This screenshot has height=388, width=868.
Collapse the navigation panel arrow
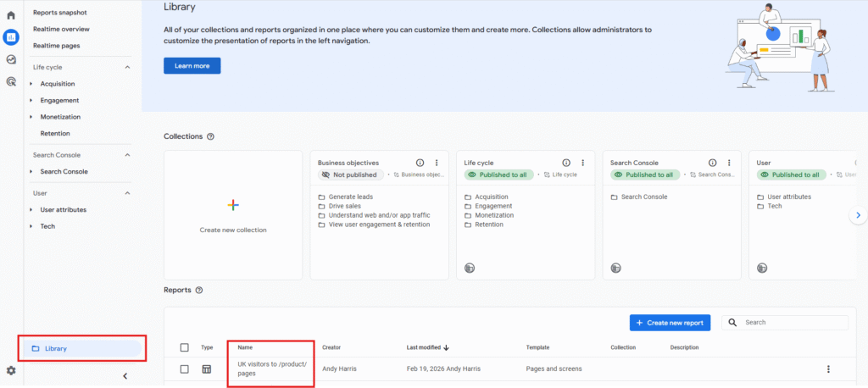click(x=125, y=376)
